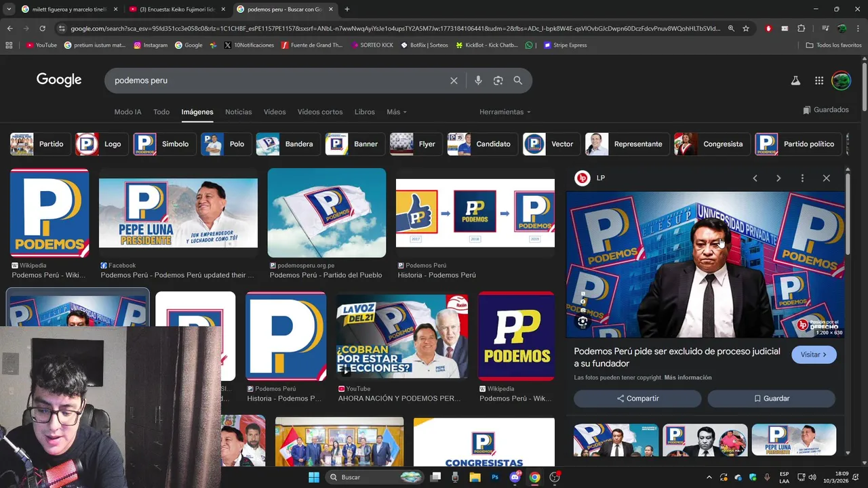Open the Task View taskbar icon
The height and width of the screenshot is (488, 868).
coord(435,477)
